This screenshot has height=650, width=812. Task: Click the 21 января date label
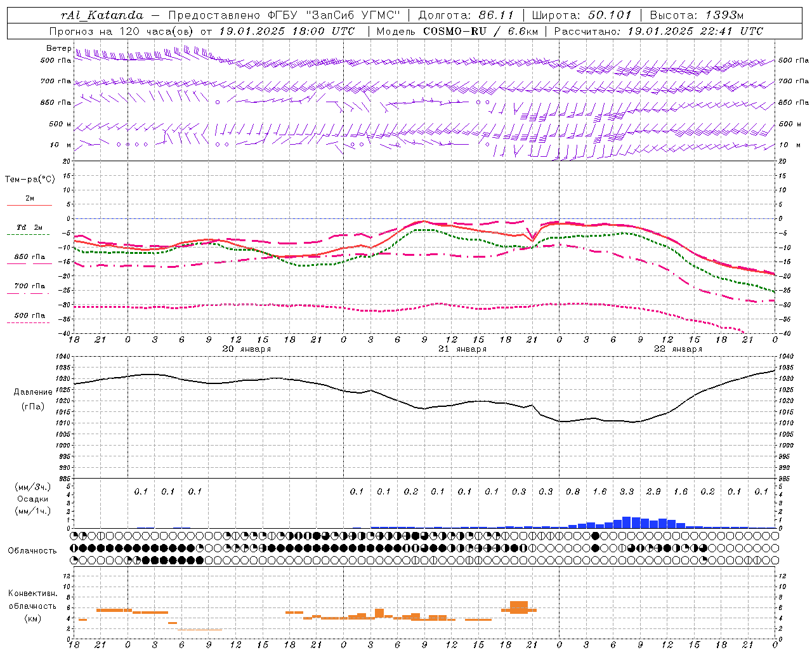pos(462,349)
